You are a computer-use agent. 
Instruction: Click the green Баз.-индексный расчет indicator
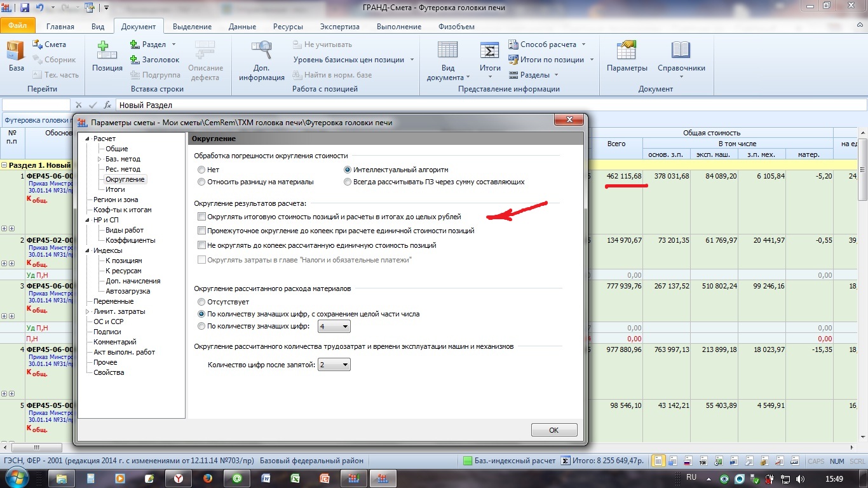[468, 461]
